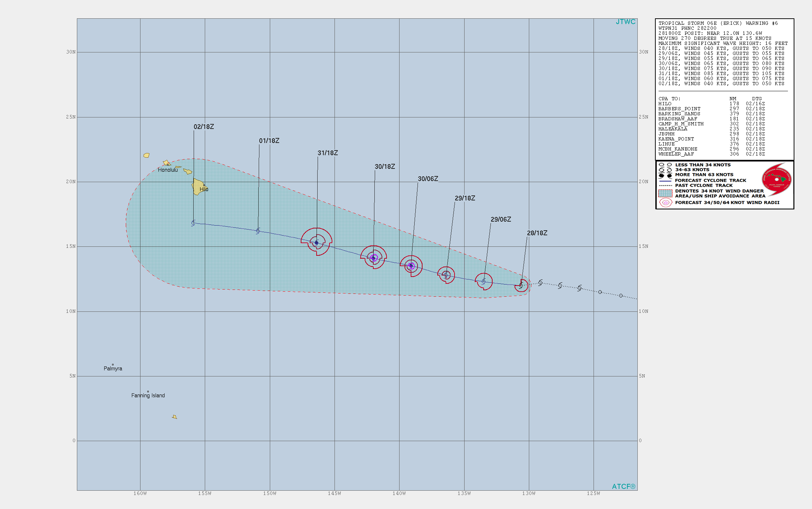Click the FORECAST 34/50/64 KNOT WIND RADII text
812x509 pixels.
click(727, 203)
